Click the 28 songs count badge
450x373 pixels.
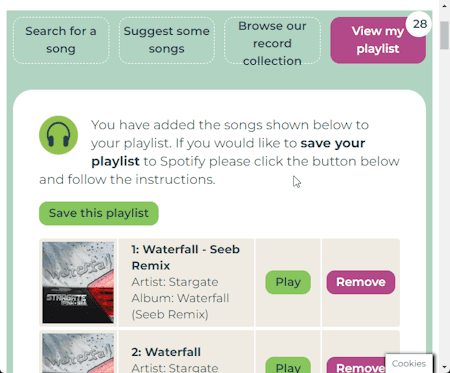419,24
